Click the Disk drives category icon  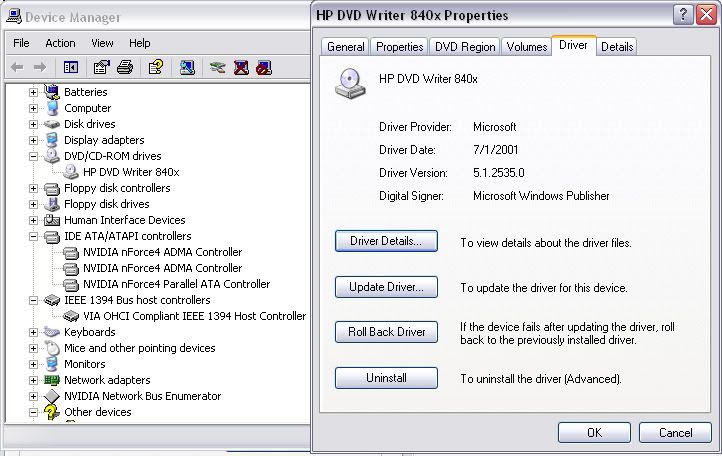point(52,124)
